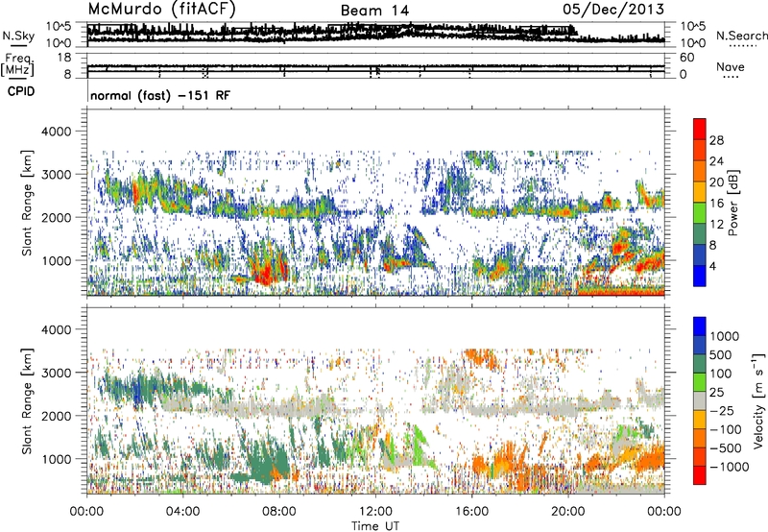This screenshot has height=532, width=768.
Task: Click the -1000 value on Velocity colorbar
Action: (x=729, y=467)
